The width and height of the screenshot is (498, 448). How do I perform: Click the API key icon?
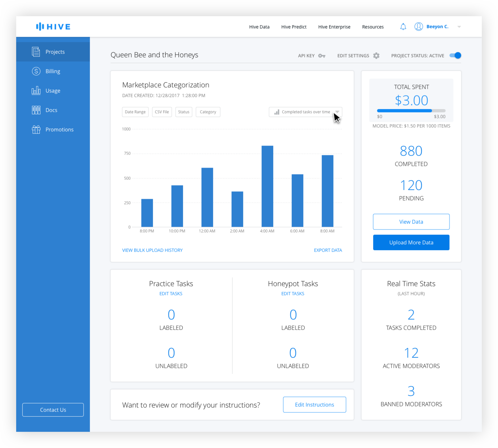click(x=322, y=56)
